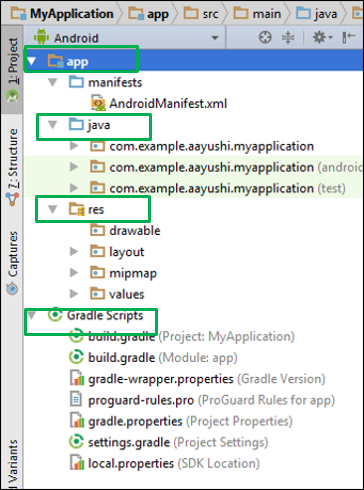Switch to the Structure tool tab
Screen dimensions: 364x490
(x=12, y=167)
